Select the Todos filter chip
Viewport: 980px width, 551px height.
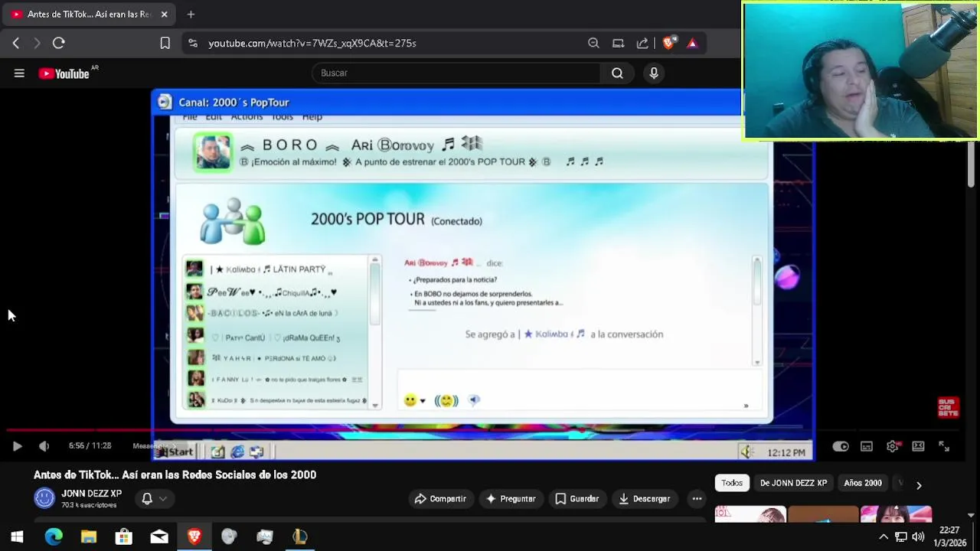[732, 483]
